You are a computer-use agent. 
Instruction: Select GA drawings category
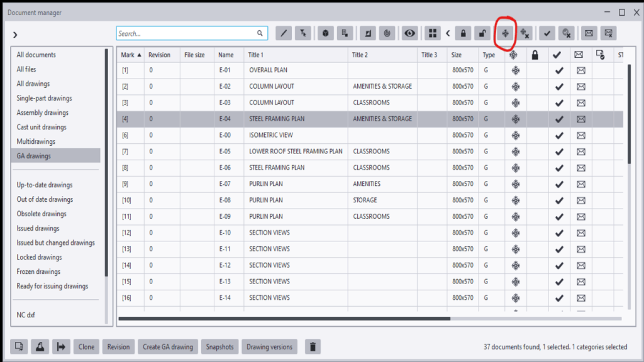(34, 156)
